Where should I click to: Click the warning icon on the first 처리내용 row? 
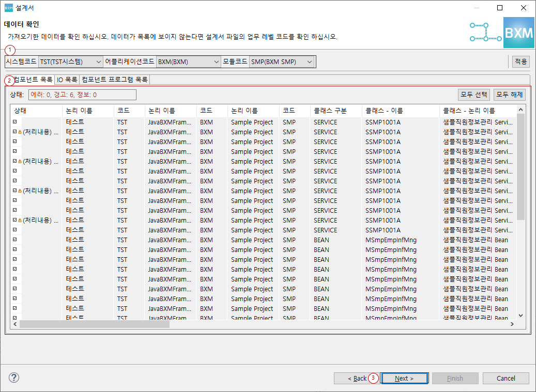point(19,132)
